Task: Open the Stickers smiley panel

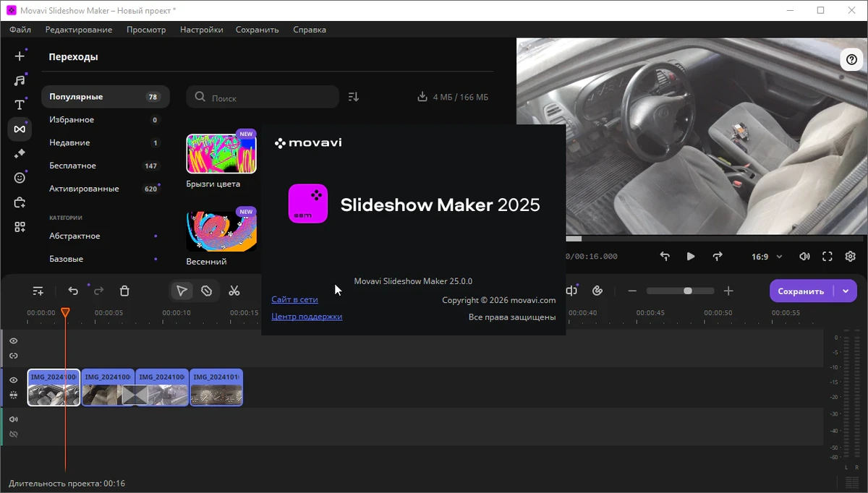Action: [20, 178]
